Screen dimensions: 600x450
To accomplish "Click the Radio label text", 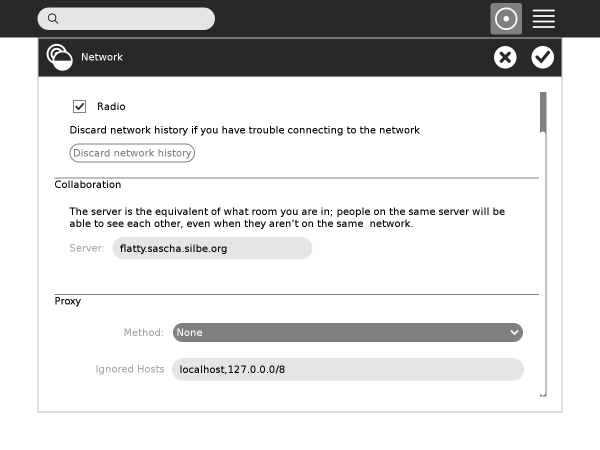I will (x=111, y=106).
